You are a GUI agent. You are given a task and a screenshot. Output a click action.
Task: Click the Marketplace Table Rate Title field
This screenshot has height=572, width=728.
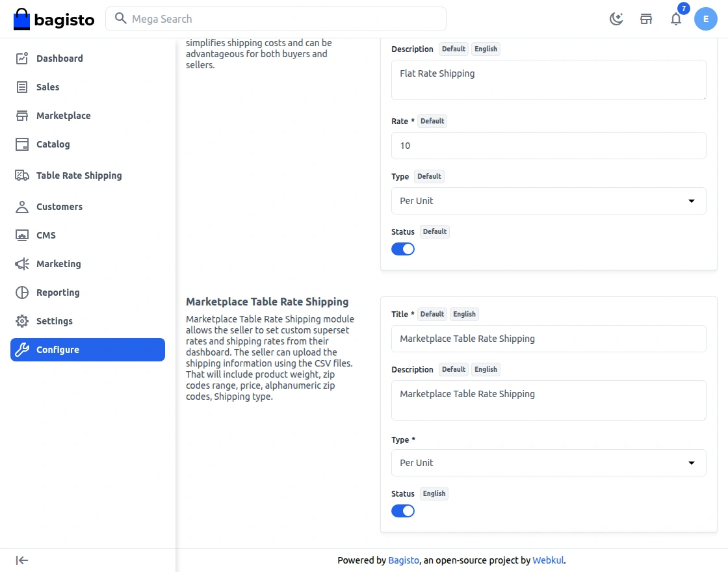(549, 339)
